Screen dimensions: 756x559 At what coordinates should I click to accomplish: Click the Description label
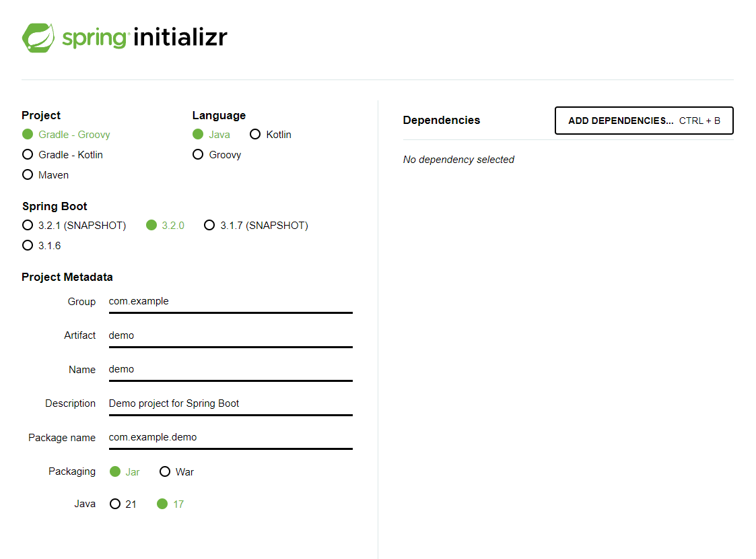pyautogui.click(x=71, y=403)
